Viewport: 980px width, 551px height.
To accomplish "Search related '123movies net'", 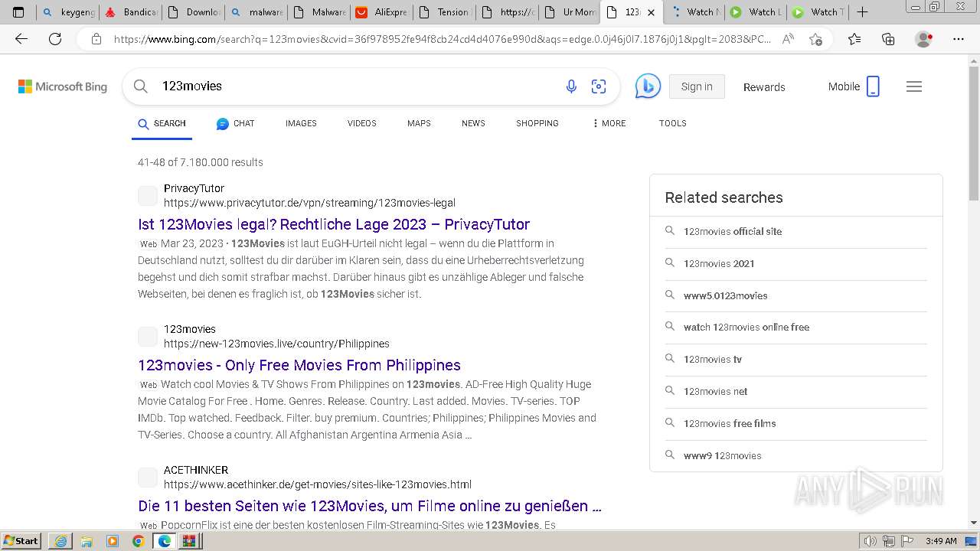I will pyautogui.click(x=715, y=391).
